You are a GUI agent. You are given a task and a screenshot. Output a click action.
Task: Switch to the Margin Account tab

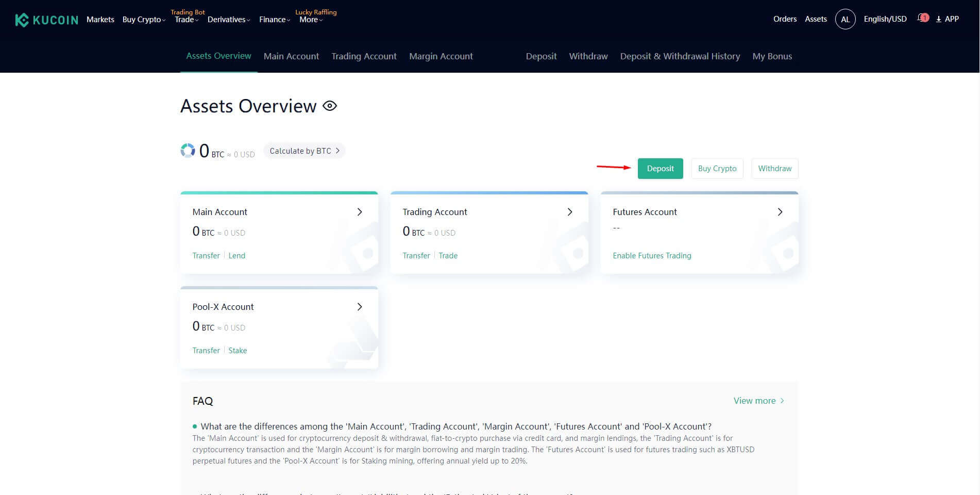pyautogui.click(x=441, y=56)
